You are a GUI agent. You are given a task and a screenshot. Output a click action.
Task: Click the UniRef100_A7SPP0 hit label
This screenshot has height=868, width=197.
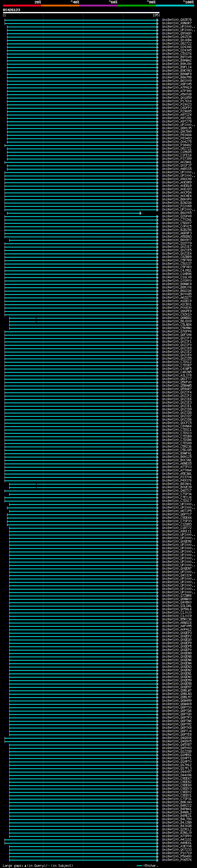pyautogui.click(x=176, y=836)
